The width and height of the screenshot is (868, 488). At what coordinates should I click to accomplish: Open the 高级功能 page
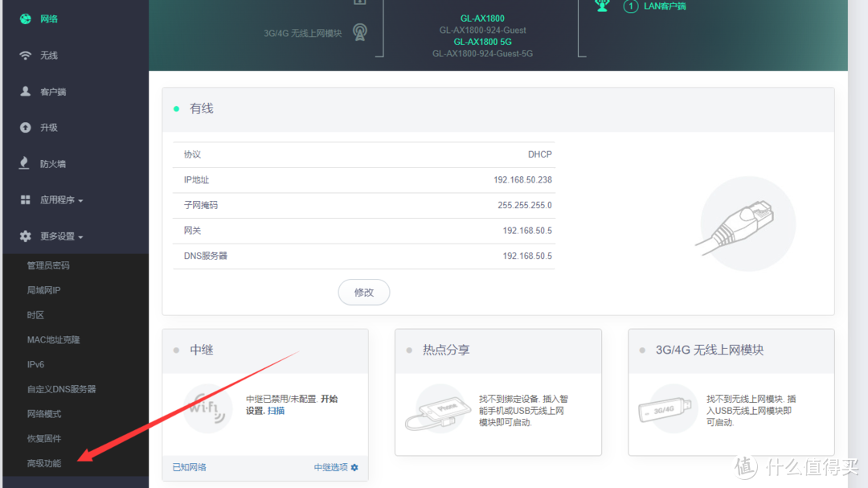[47, 463]
